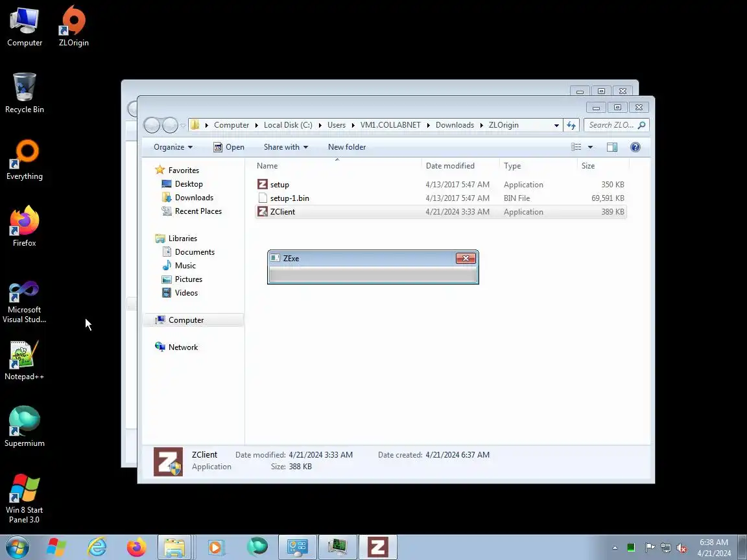This screenshot has height=560, width=747.
Task: Open the address bar history dropdown
Action: click(x=556, y=125)
